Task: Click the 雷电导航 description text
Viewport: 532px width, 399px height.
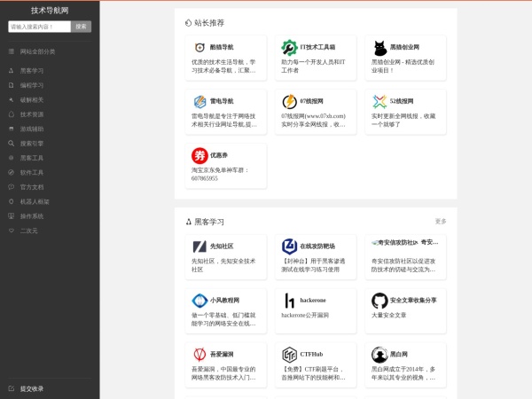Action: 224,120
